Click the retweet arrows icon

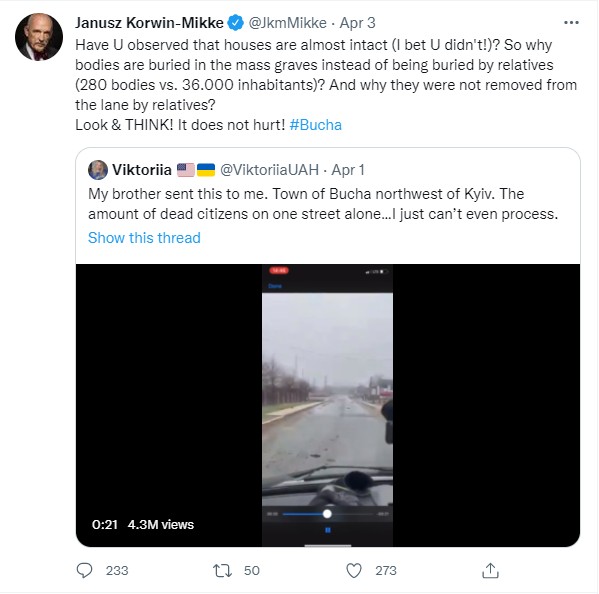click(x=222, y=571)
